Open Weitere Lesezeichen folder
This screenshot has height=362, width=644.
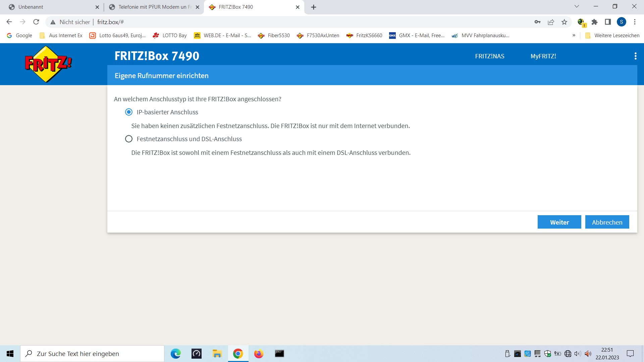(612, 36)
